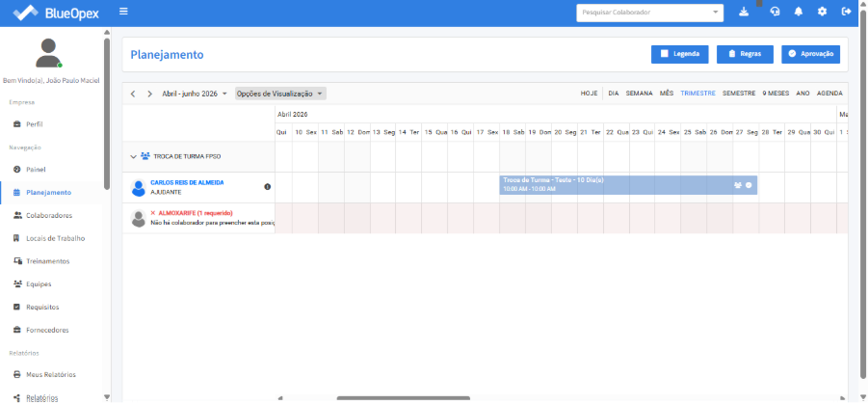Click the user avatar in sidebar
The image size is (868, 403).
[49, 53]
